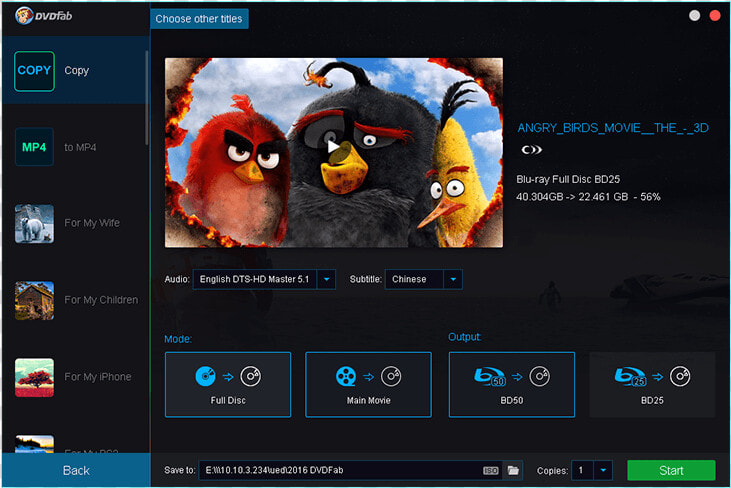Choose Main Movie mode

368,385
